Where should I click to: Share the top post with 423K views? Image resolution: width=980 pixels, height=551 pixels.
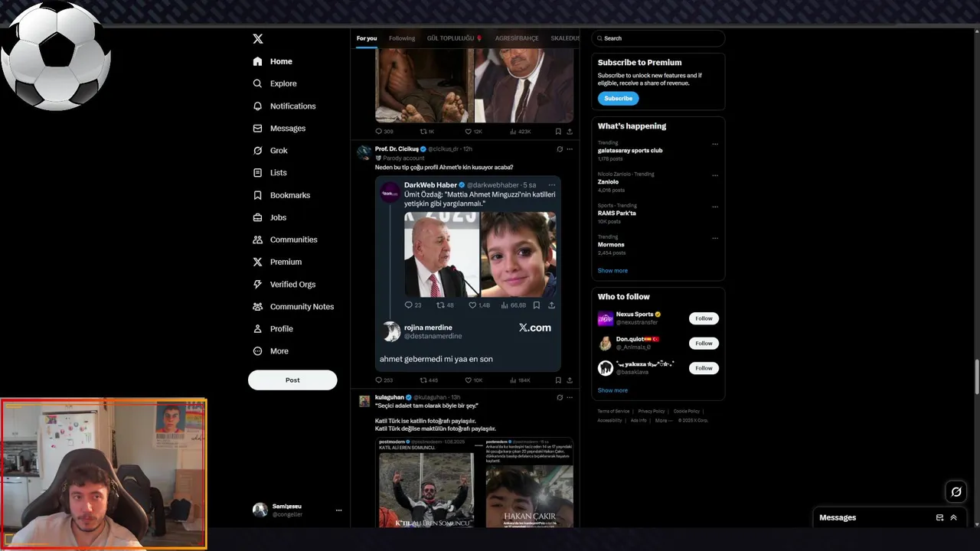[x=570, y=132]
